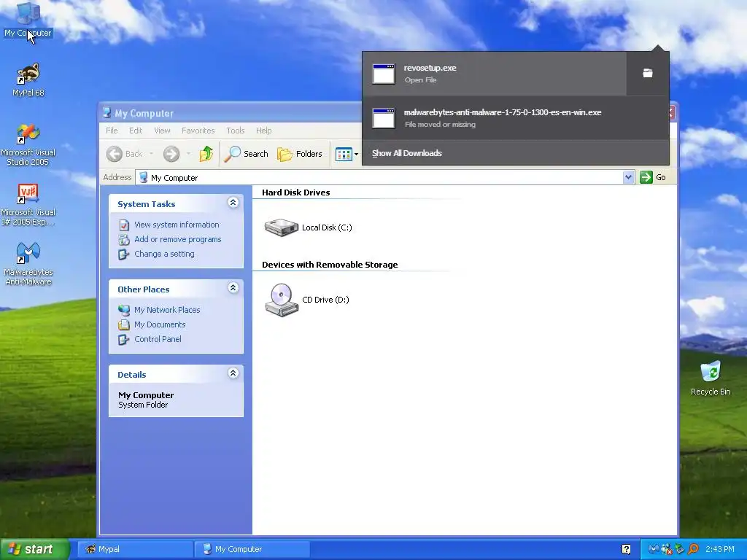
Task: Open the Tools menu
Action: coord(236,131)
